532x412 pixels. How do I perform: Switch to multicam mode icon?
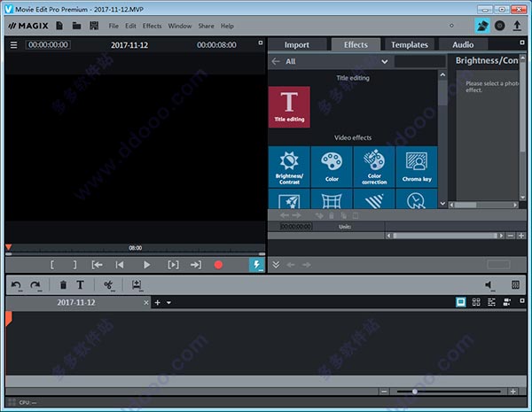(x=507, y=302)
